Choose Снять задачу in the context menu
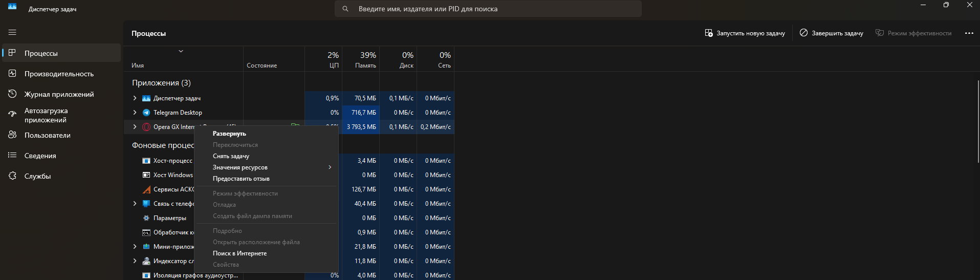 267,156
